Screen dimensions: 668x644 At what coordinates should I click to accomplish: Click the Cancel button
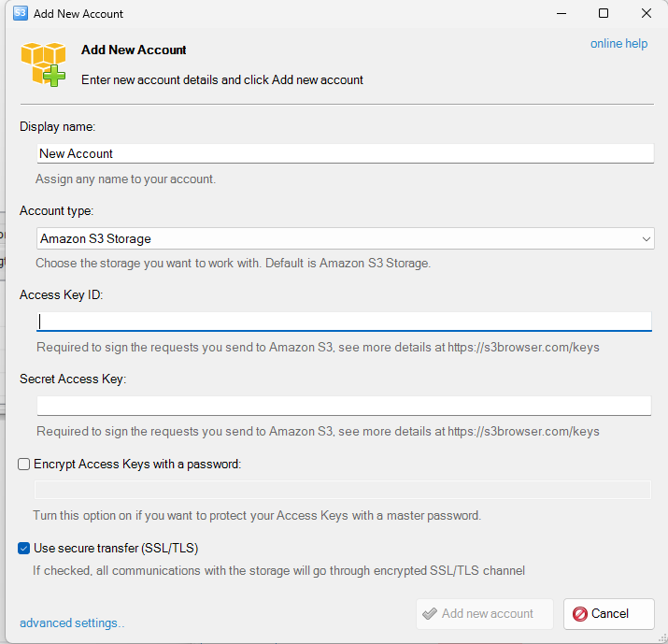point(609,614)
